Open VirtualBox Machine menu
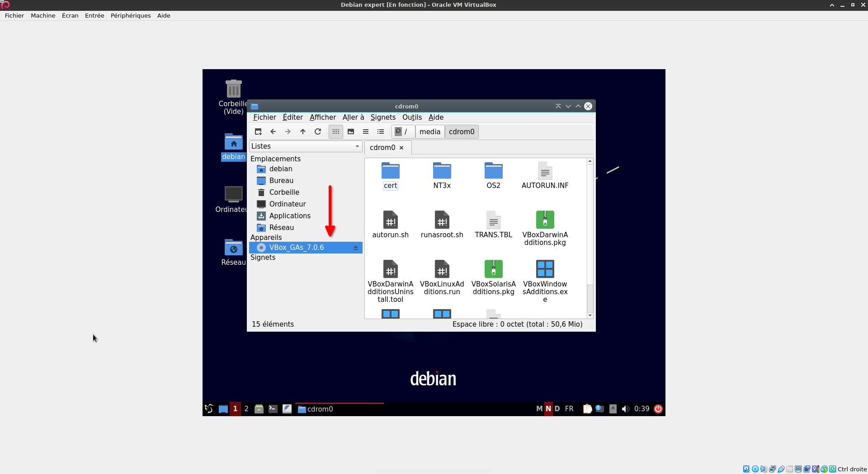 click(x=43, y=15)
